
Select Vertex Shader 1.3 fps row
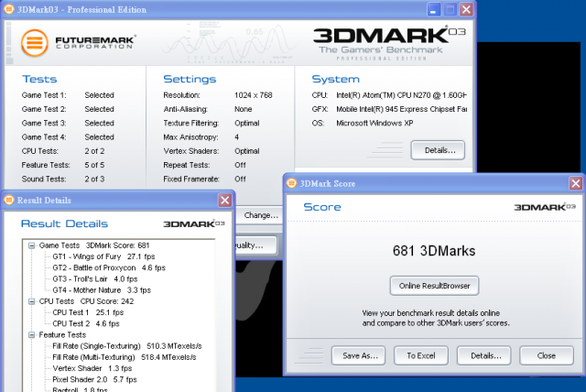tap(92, 368)
